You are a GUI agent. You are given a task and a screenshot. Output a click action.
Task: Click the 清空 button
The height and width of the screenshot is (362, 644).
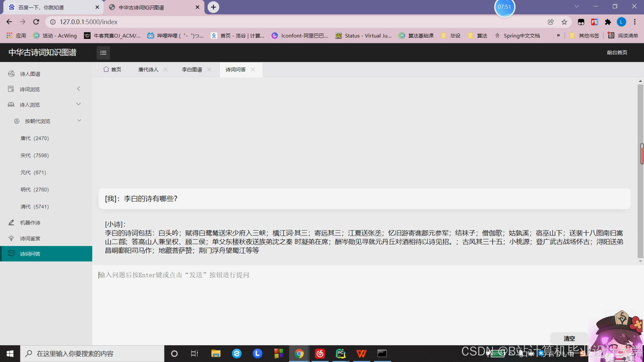[x=569, y=338]
